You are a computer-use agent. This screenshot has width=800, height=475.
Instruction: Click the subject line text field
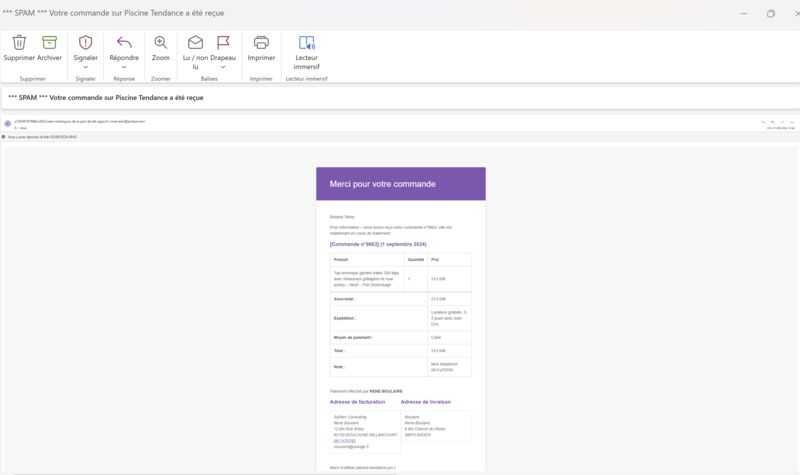(x=400, y=97)
